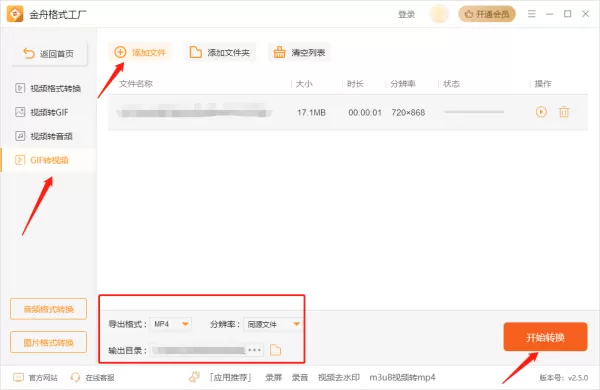Click the status progress bar of the file

point(474,112)
